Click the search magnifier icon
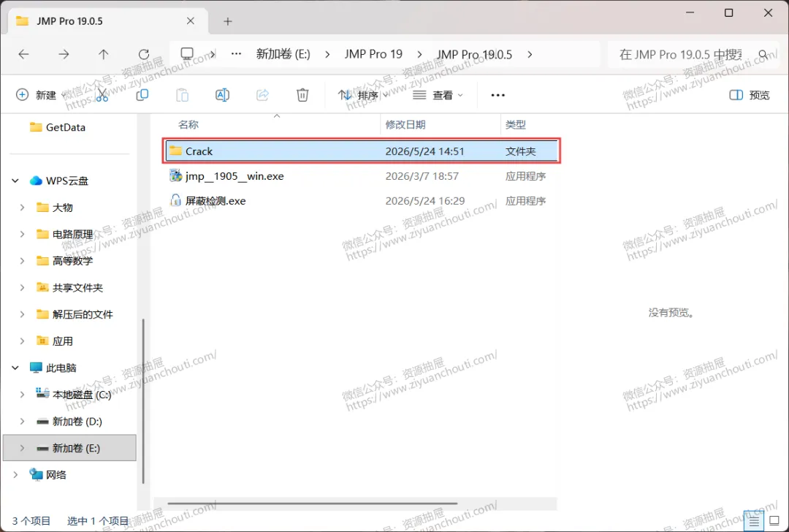The height and width of the screenshot is (532, 789). [763, 54]
